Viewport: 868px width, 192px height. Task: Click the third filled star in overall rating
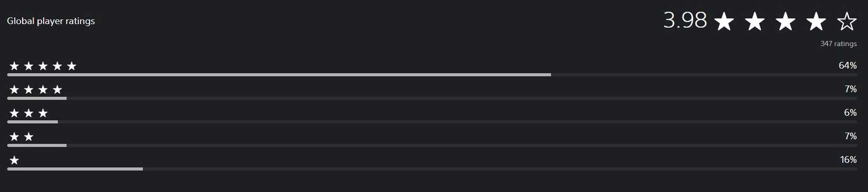coord(785,22)
